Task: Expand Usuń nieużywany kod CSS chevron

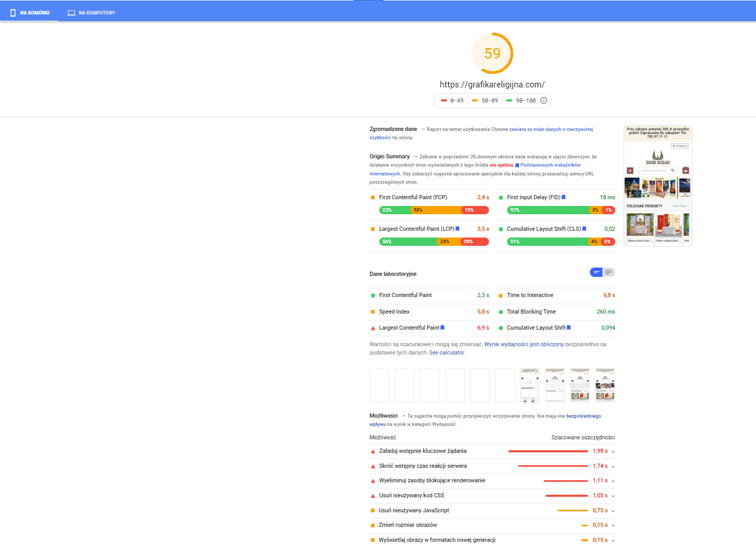Action: point(613,496)
